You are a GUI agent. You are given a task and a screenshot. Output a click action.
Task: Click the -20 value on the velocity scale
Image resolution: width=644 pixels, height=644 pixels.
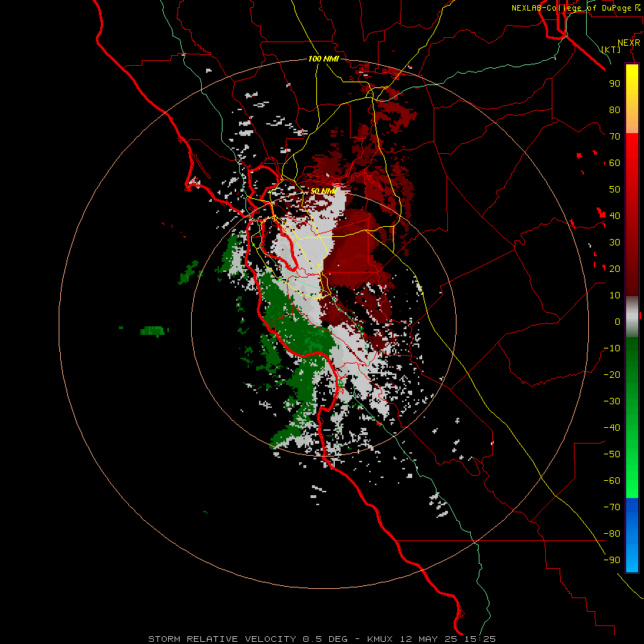coord(612,374)
